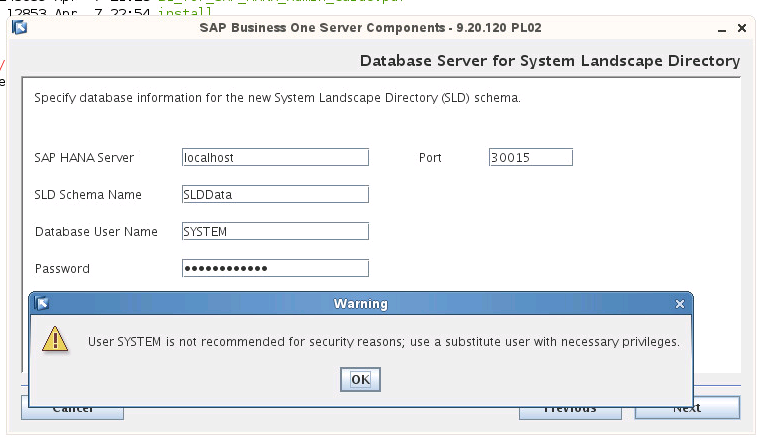Click the SAP installer window title bar icon
Viewport: 761px width, 445px height.
[x=19, y=28]
